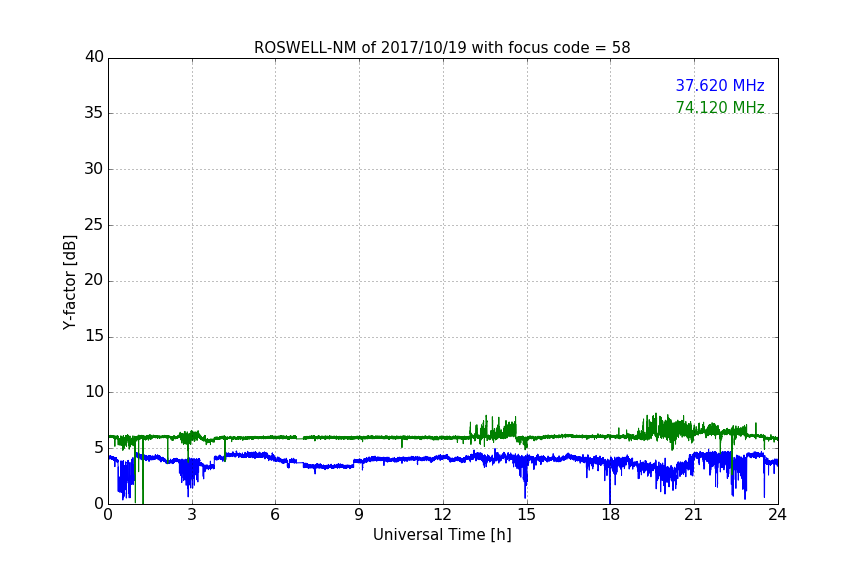
Task: Click y-axis tick label 20
Action: coord(94,280)
